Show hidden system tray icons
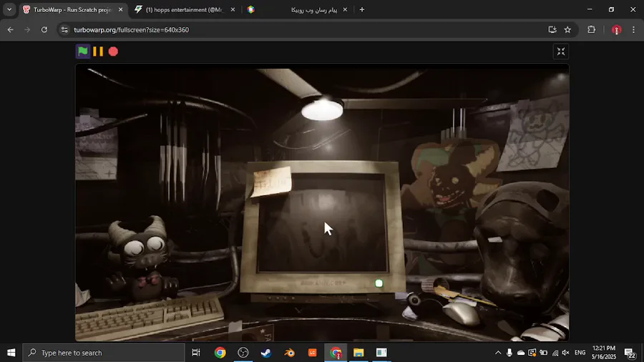 pyautogui.click(x=498, y=353)
